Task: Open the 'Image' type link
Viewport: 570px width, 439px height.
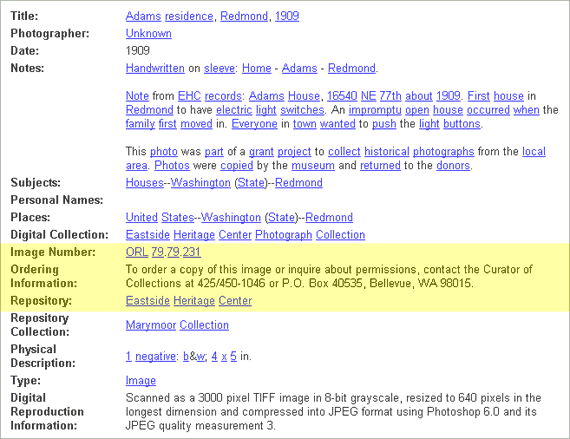Action: tap(141, 380)
